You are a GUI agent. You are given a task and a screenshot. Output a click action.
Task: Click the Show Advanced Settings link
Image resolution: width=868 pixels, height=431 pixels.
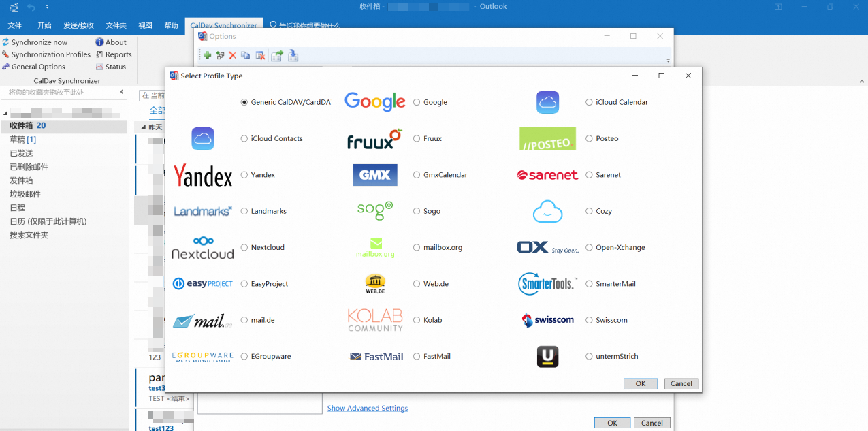(x=368, y=409)
